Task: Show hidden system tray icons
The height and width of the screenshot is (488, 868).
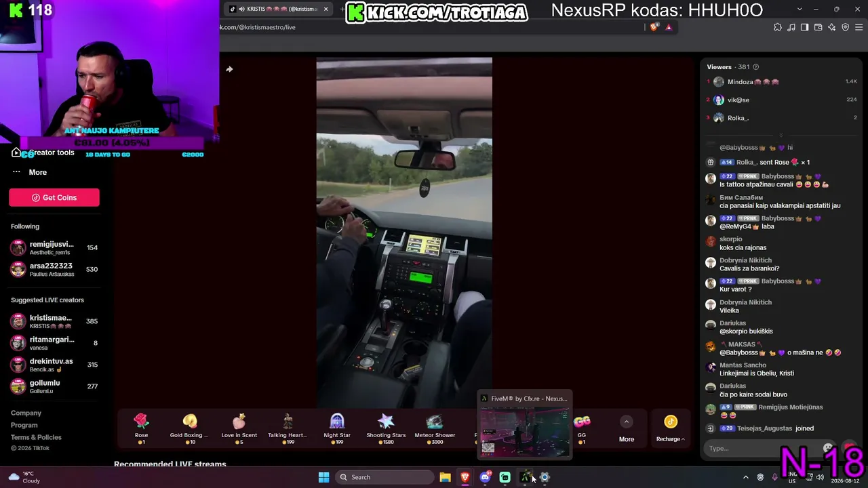Action: click(746, 477)
